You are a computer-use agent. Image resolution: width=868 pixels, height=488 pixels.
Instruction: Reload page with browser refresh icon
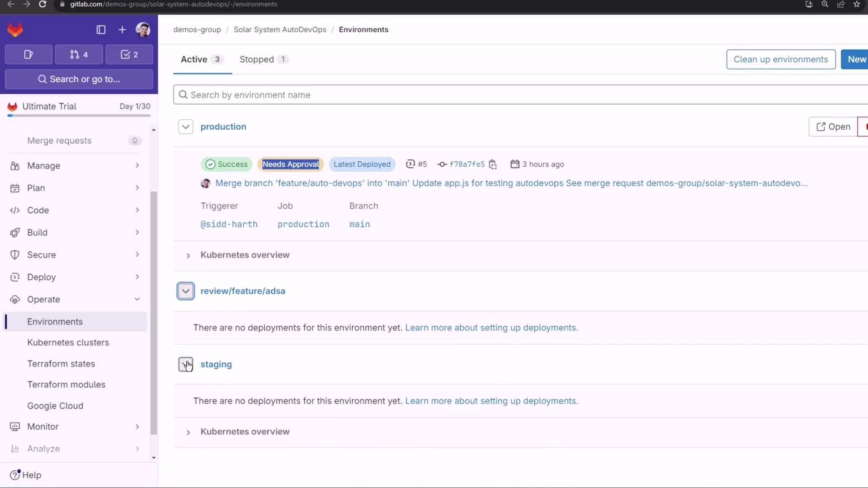(42, 5)
